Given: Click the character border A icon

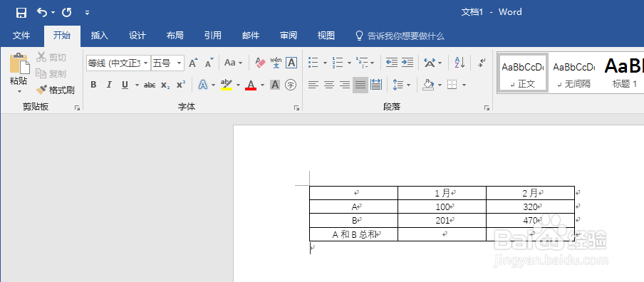Looking at the screenshot, I should click(291, 63).
